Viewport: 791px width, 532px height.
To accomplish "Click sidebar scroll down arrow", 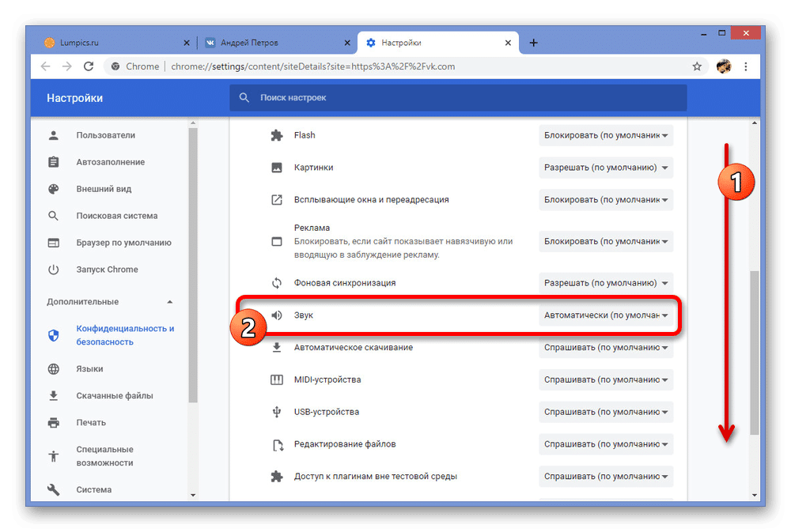I will coord(193,495).
